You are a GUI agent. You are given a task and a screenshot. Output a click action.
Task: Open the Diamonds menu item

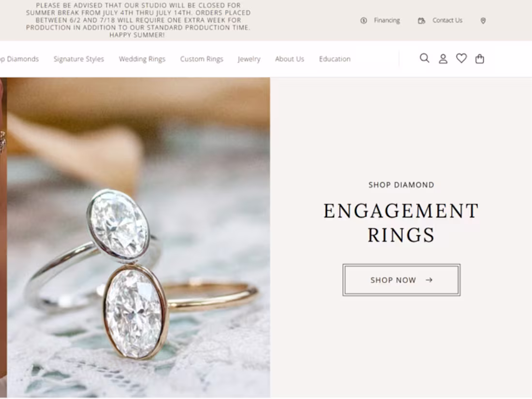click(x=19, y=59)
